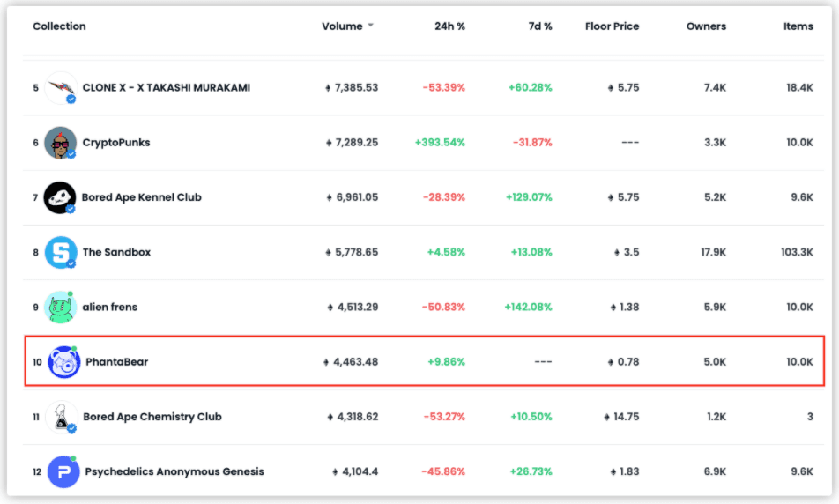Open The Sandbox S logo
The width and height of the screenshot is (839, 504).
click(x=61, y=252)
